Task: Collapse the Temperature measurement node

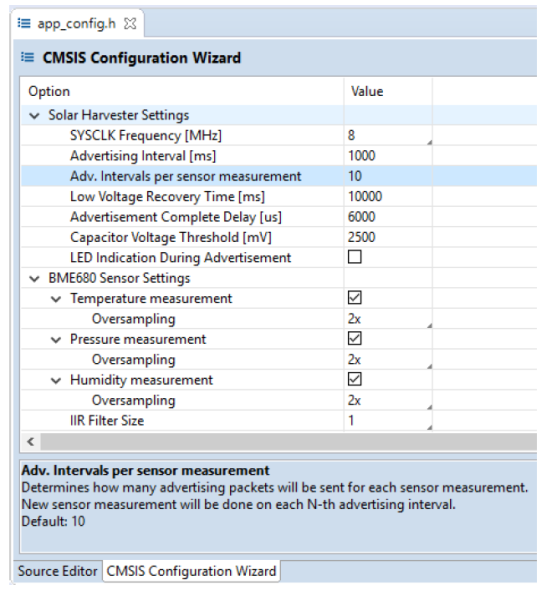Action: pos(56,299)
